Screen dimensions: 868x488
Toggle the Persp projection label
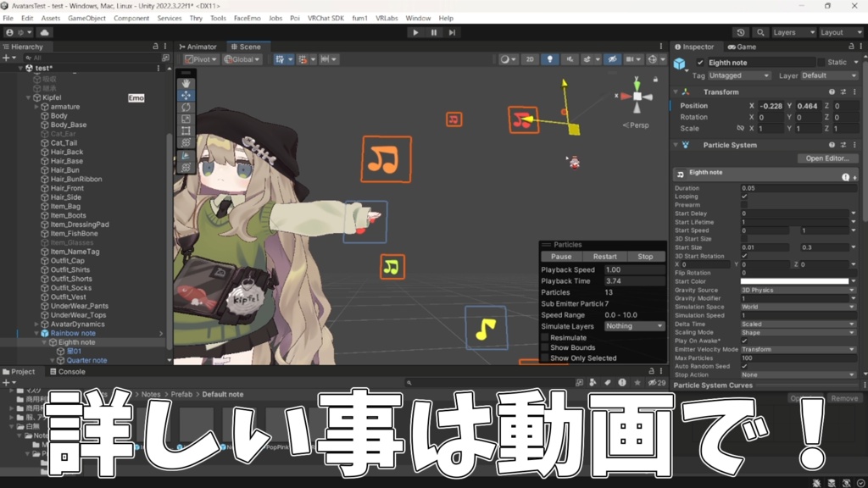point(636,125)
